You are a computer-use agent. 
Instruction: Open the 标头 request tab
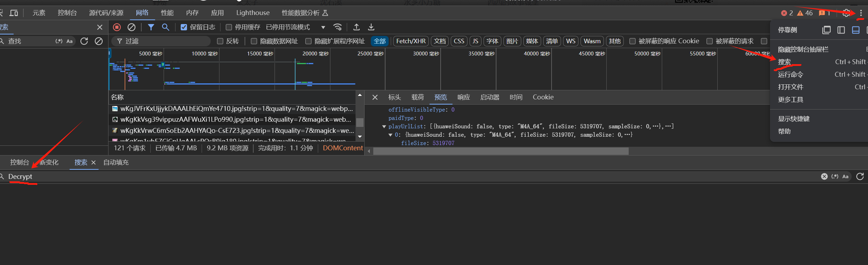click(395, 97)
